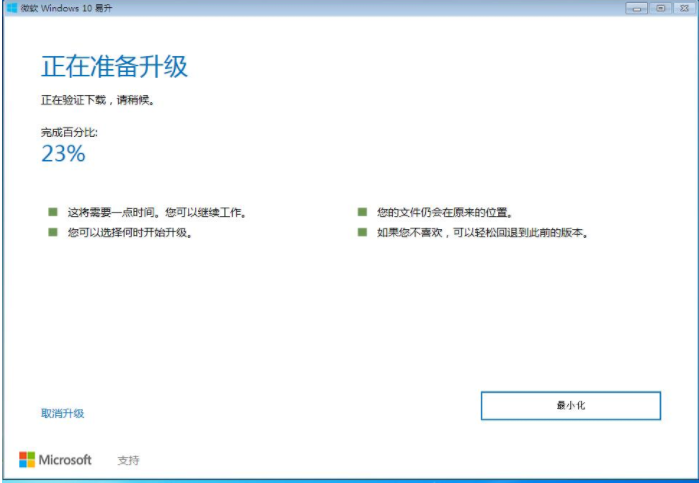Close the Windows 10 upgrade window
Viewport: 699px width, 483px height.
click(x=684, y=8)
